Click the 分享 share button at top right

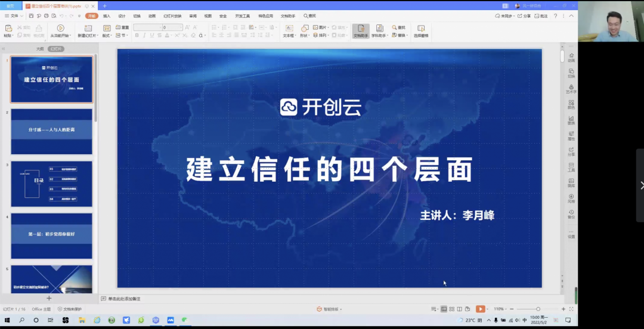tap(524, 16)
